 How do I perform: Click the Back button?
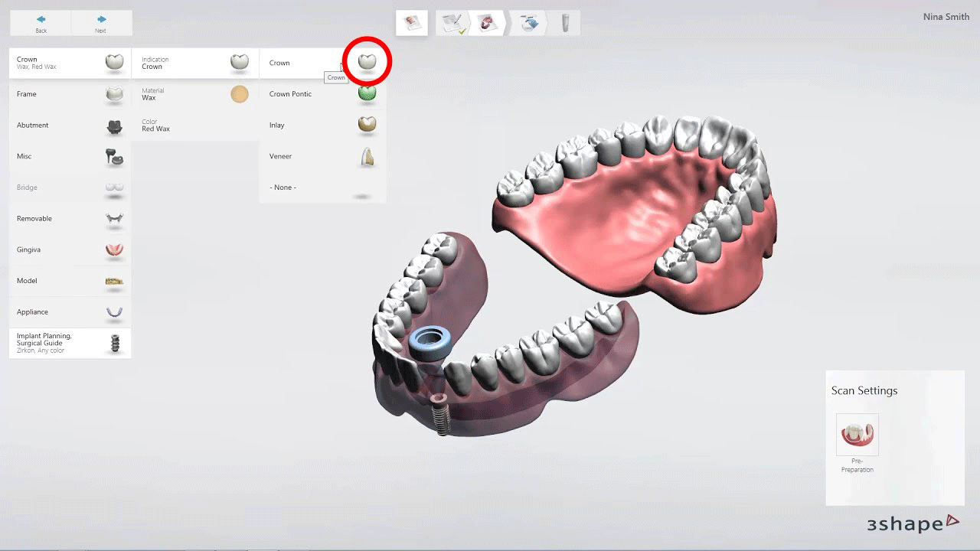point(40,22)
